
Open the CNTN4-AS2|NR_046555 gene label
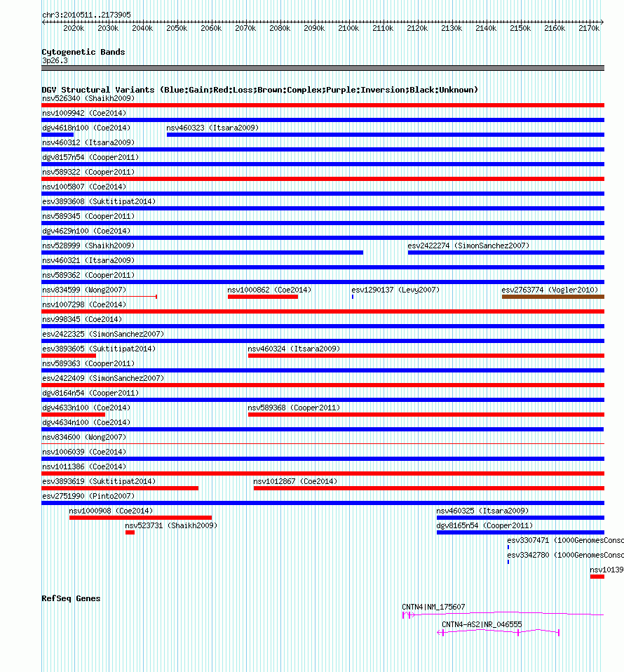point(482,624)
